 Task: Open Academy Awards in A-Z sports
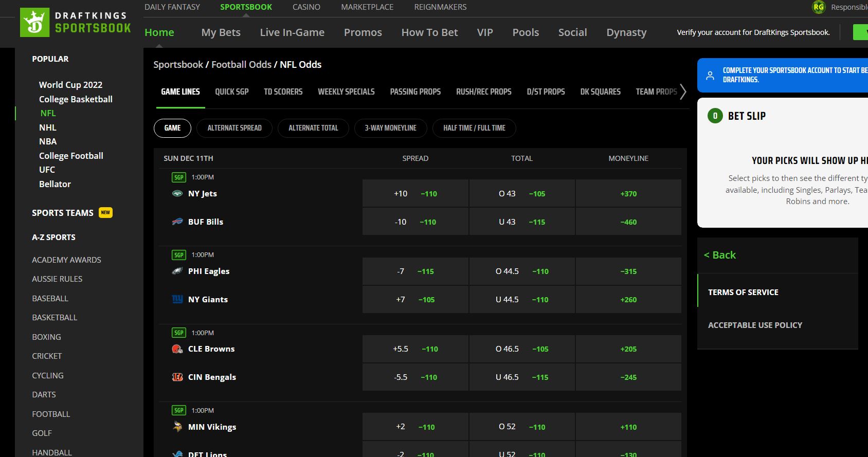66,260
